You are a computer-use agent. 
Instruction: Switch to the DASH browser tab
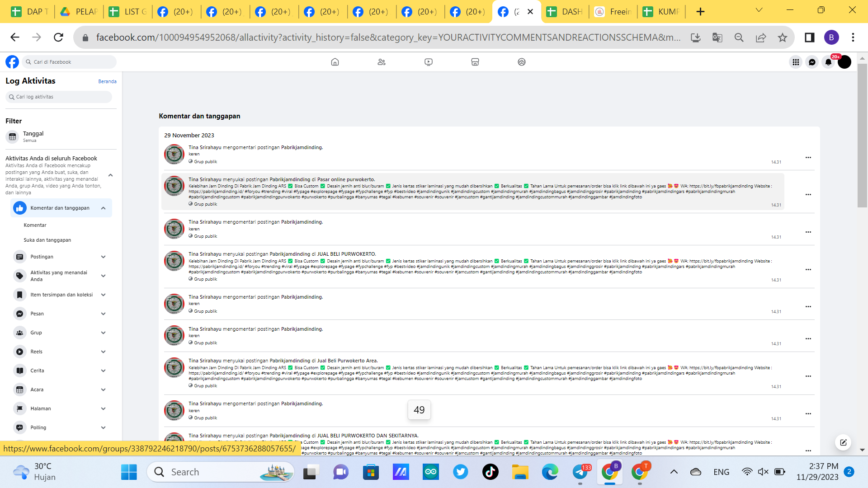click(566, 12)
